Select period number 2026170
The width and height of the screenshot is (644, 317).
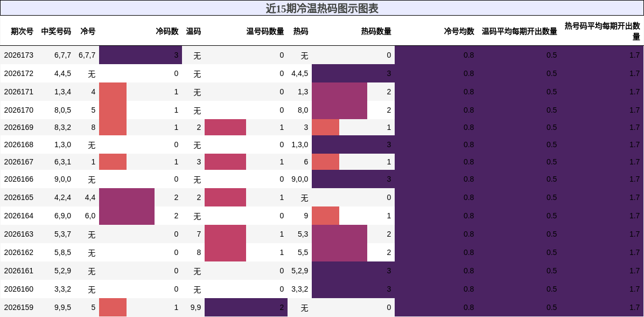(18, 110)
